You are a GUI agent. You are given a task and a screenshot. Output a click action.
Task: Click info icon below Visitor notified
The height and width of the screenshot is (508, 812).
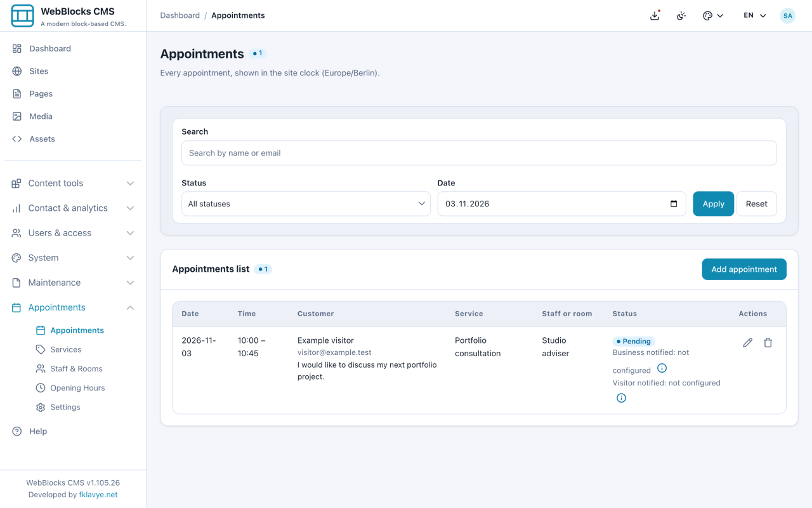click(621, 398)
